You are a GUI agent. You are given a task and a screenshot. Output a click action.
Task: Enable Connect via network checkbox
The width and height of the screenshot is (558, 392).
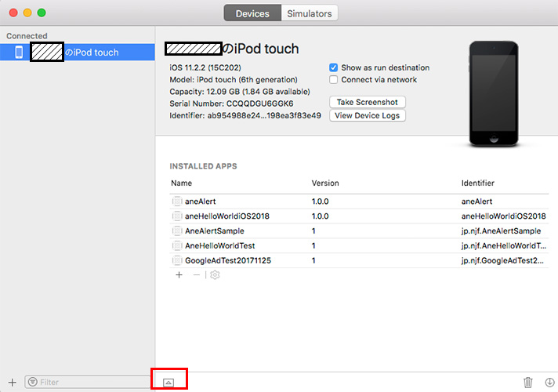tap(333, 80)
